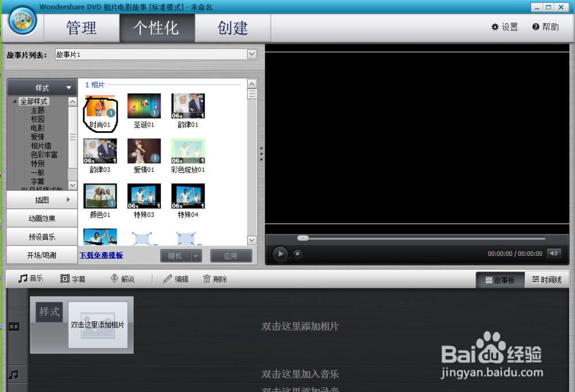Open the 随机 button dropdown arrow
575x392 pixels.
[x=196, y=256]
